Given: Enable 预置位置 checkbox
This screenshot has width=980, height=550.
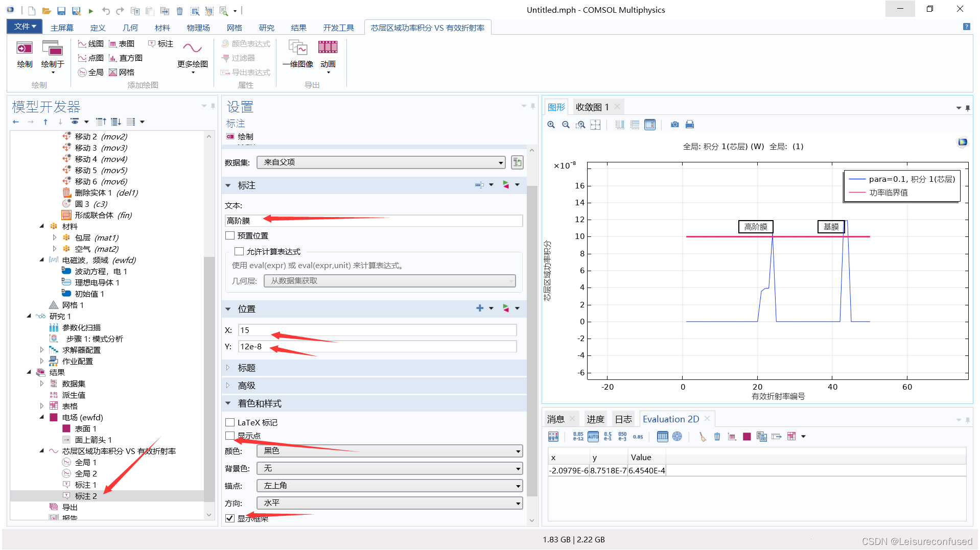Looking at the screenshot, I should [x=230, y=236].
